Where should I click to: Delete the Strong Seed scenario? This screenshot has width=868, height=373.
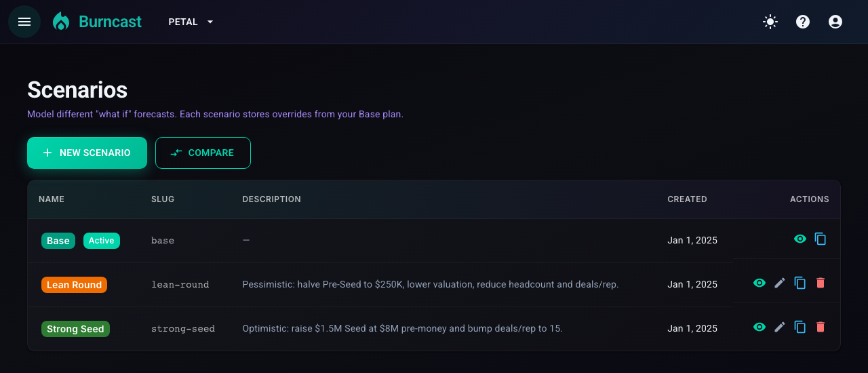point(821,327)
